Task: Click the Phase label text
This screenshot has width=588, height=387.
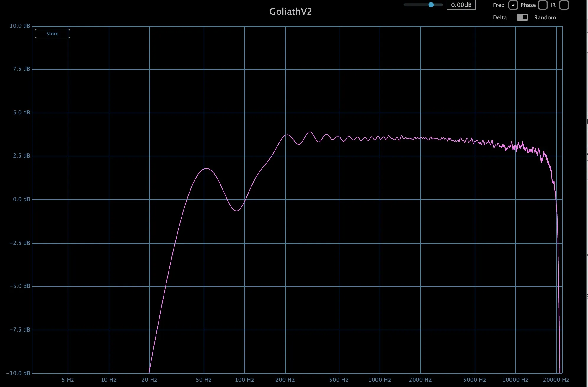Action: [528, 5]
